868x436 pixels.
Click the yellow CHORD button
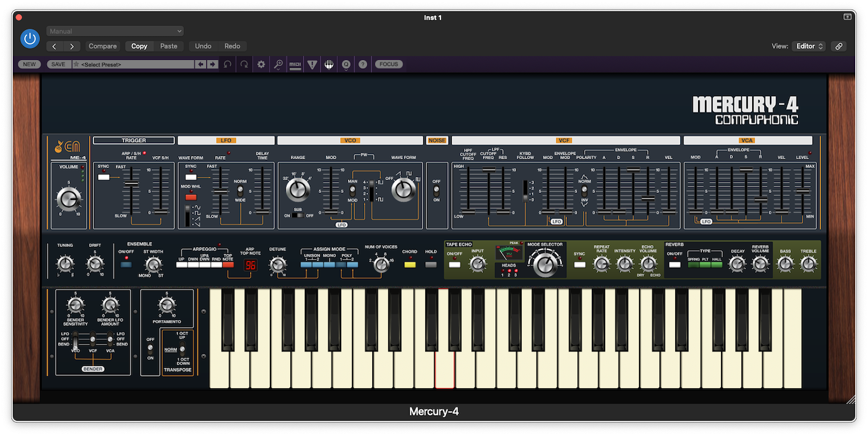click(410, 265)
